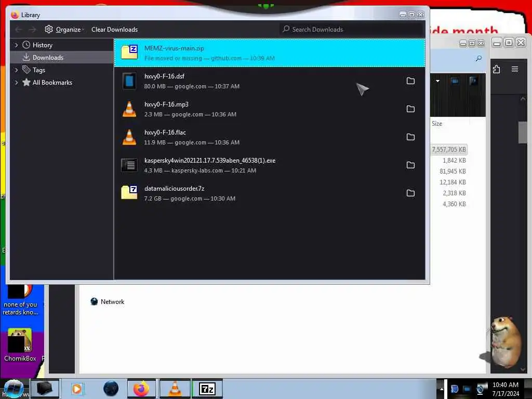Open containing folder for hxvy0-F-16.mp3
Screen dimensions: 532x399
click(410, 109)
